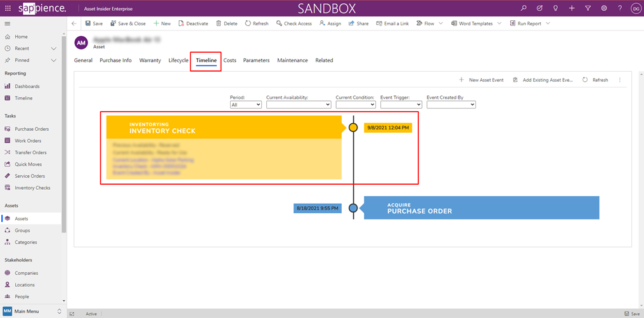Click the yellow Inventory Check timeline marker
This screenshot has height=318, width=644.
click(353, 128)
